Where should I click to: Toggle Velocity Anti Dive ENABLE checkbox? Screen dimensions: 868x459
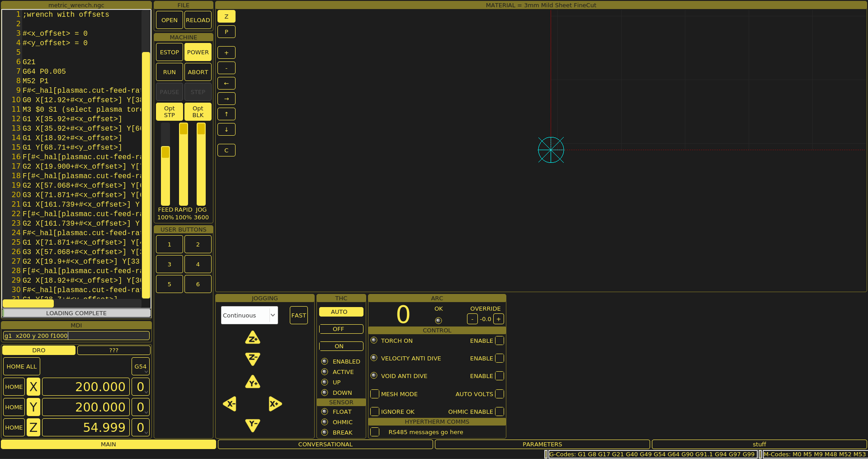click(x=500, y=358)
